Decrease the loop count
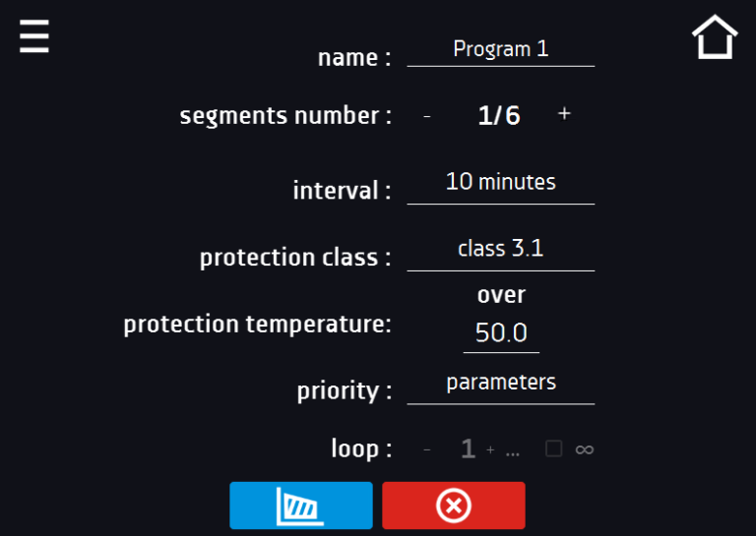756x536 pixels. [x=426, y=449]
